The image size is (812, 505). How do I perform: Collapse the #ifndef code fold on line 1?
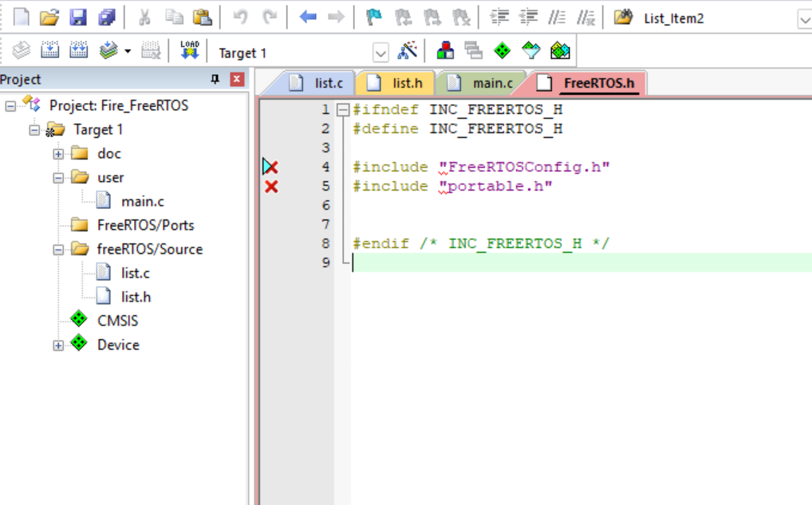tap(342, 110)
